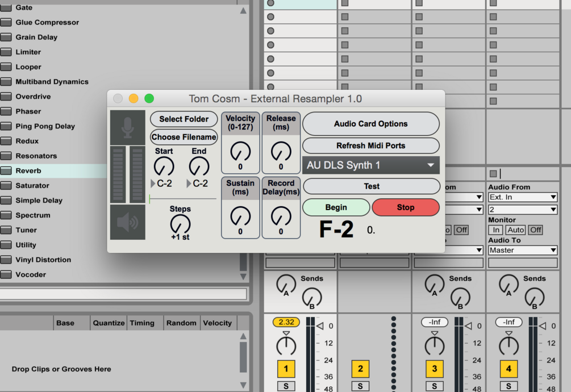Solo track 3 with S button
This screenshot has width=571, height=392.
click(x=435, y=386)
